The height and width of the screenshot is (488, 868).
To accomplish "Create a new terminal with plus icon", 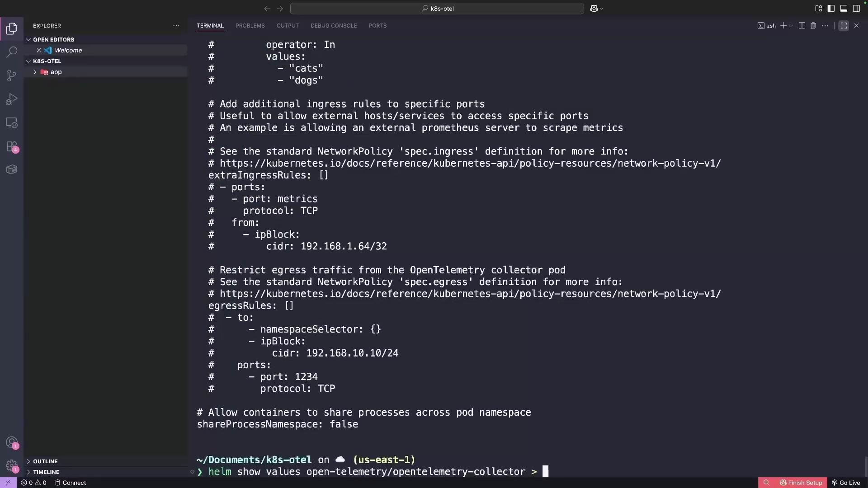I will pyautogui.click(x=783, y=26).
